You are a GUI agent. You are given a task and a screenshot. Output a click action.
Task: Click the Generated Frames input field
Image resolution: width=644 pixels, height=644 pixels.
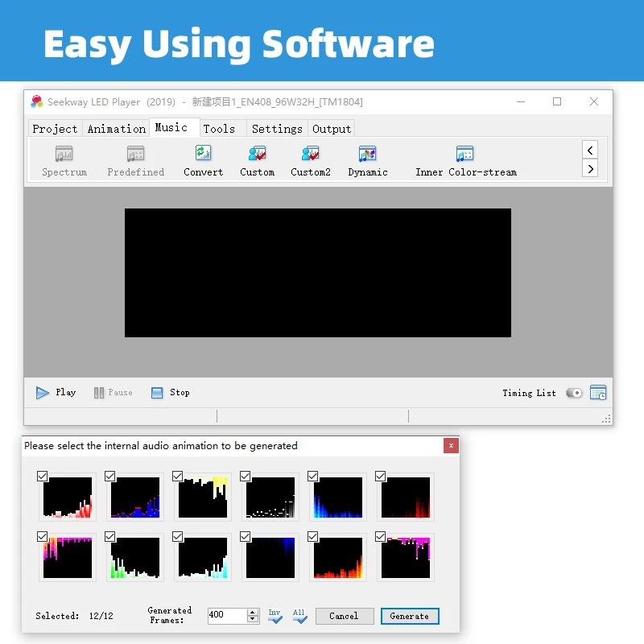(x=227, y=616)
